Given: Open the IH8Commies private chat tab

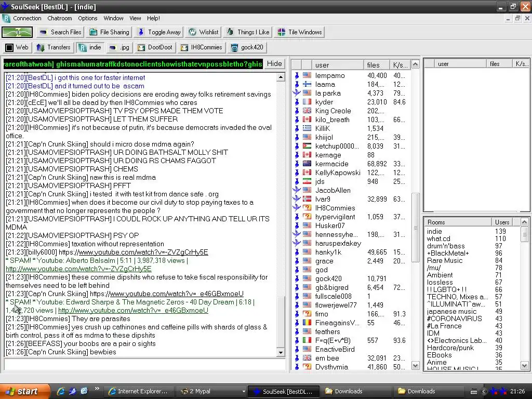Looking at the screenshot, I should pyautogui.click(x=201, y=47).
